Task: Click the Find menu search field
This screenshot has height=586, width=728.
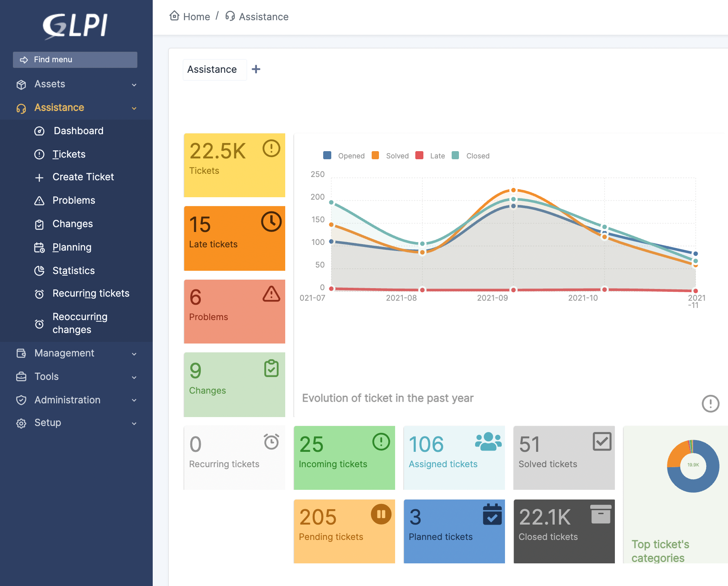Action: [x=75, y=60]
